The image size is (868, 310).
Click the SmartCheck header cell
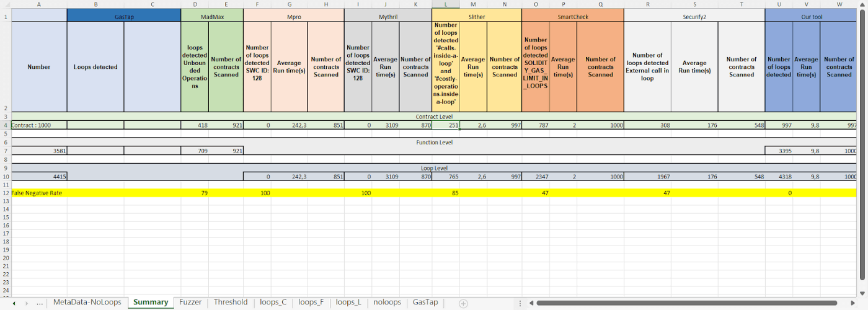[x=573, y=17]
